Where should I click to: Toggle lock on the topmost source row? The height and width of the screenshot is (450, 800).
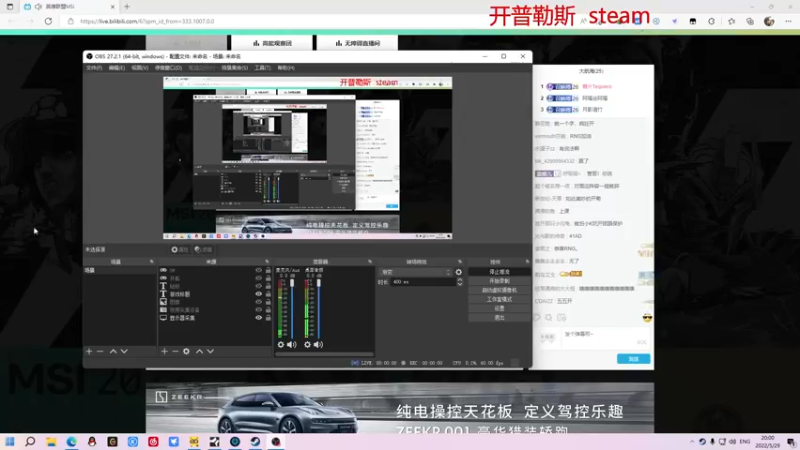[x=268, y=270]
